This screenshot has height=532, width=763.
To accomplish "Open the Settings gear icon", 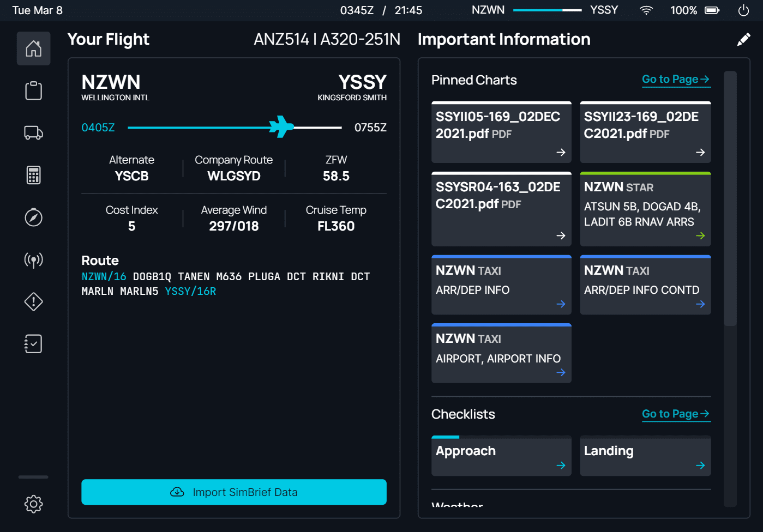I will [34, 504].
